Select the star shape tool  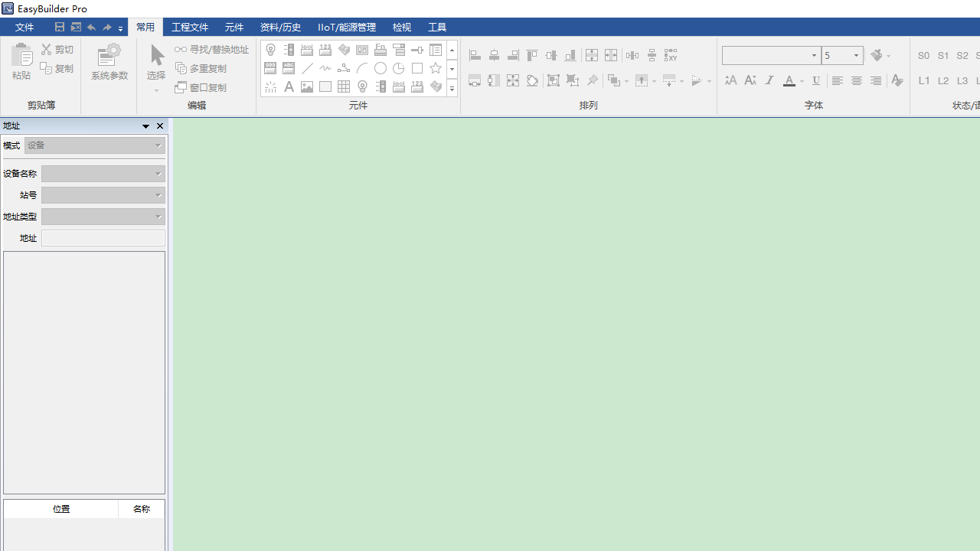pyautogui.click(x=436, y=68)
